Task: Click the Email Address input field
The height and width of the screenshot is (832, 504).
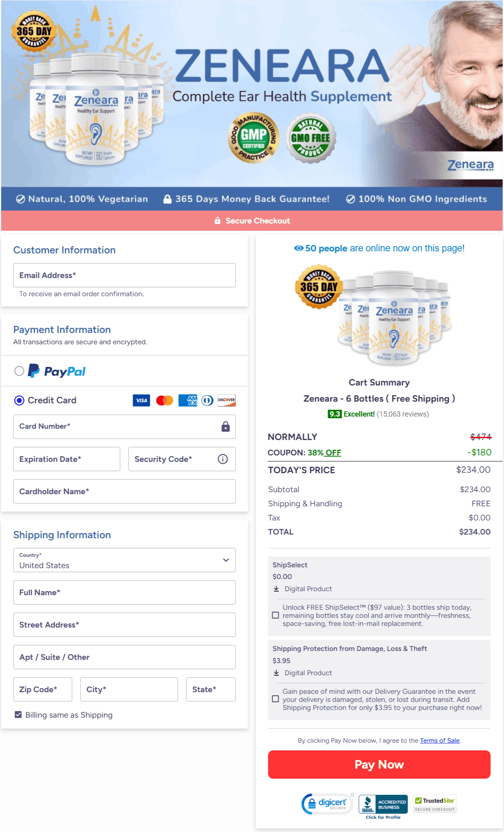Action: pyautogui.click(x=124, y=275)
